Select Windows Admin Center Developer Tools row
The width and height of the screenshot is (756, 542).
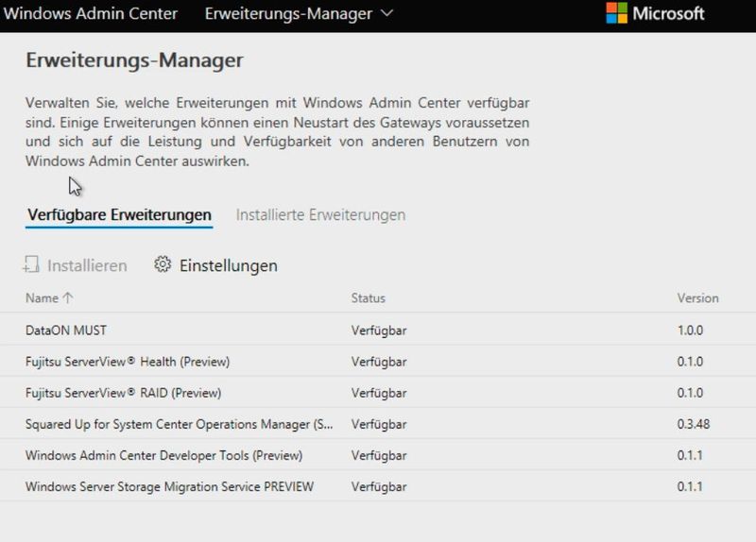tap(378, 455)
